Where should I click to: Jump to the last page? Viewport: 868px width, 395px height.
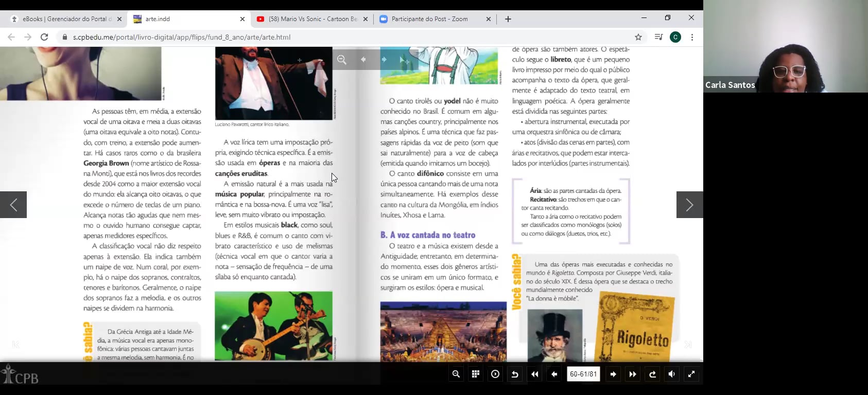point(633,374)
